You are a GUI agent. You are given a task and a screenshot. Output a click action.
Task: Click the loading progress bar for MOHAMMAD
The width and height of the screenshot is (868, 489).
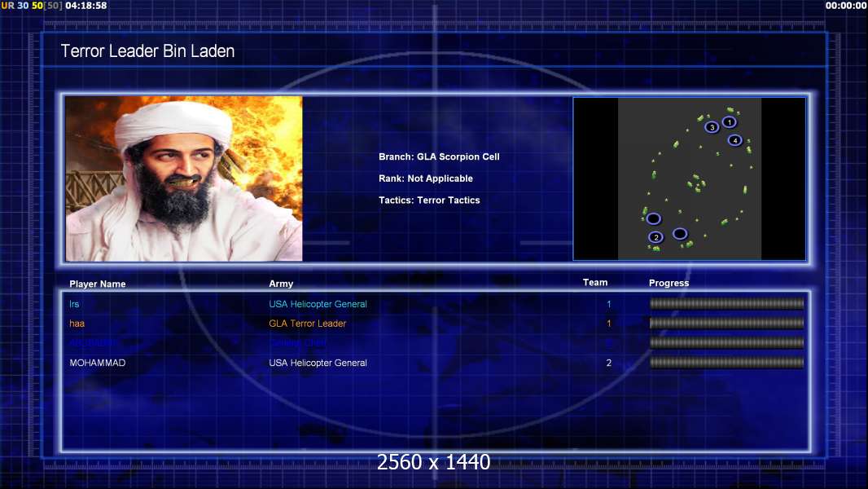pyautogui.click(x=726, y=363)
